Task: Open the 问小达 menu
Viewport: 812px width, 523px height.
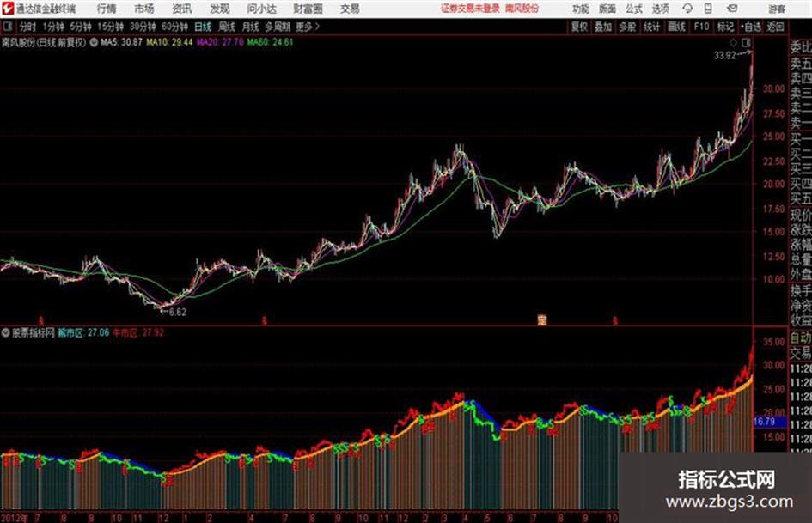Action: (x=261, y=9)
